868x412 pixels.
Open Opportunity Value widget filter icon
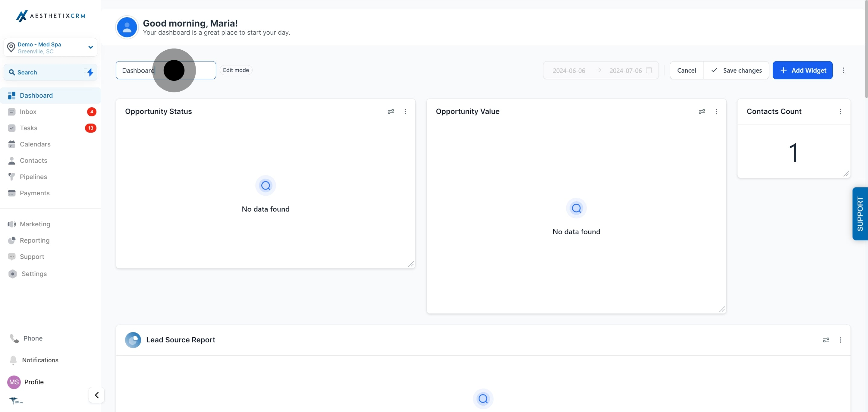pyautogui.click(x=702, y=112)
